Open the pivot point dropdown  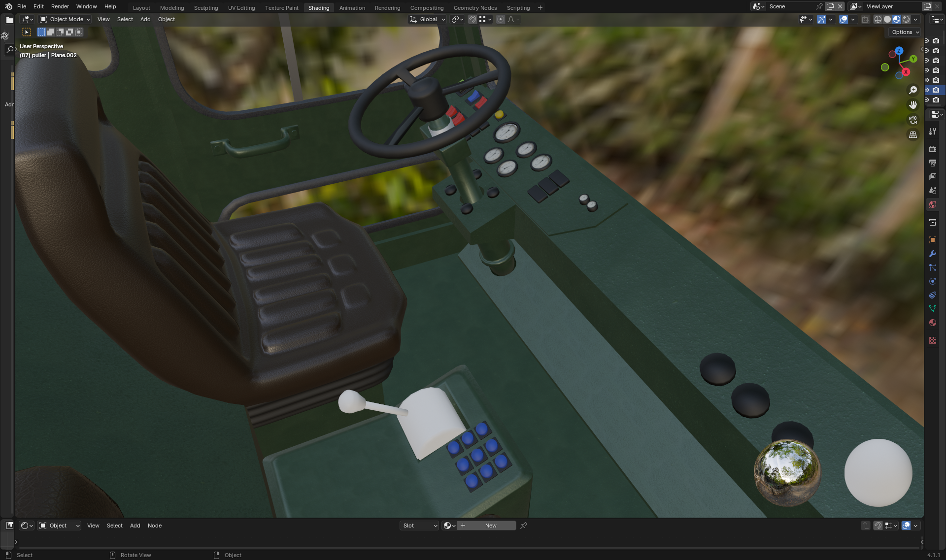[458, 19]
